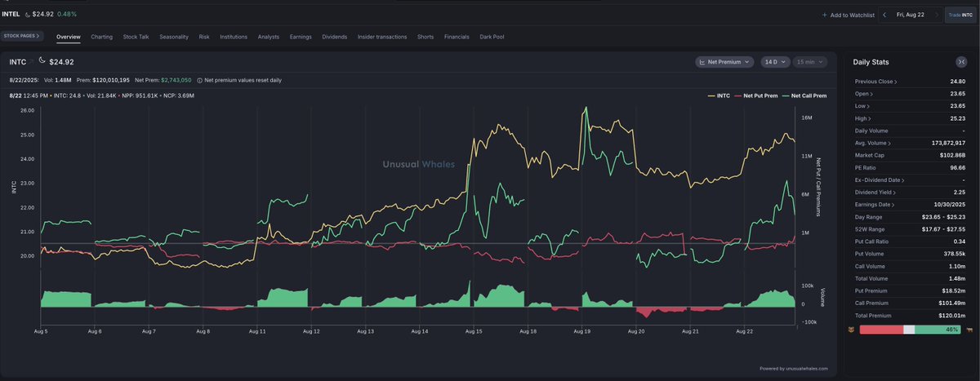The height and width of the screenshot is (381, 980).
Task: Switch to the Shorts tab
Action: click(x=425, y=37)
